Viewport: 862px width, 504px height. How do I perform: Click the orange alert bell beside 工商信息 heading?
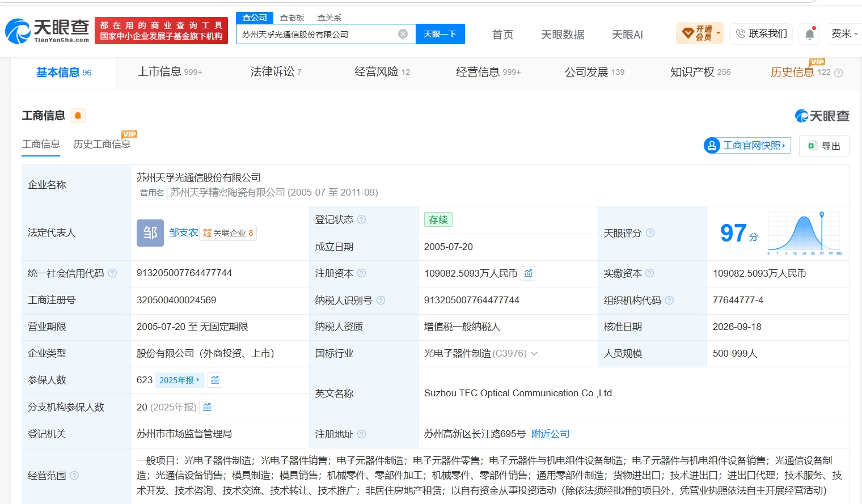tap(78, 116)
